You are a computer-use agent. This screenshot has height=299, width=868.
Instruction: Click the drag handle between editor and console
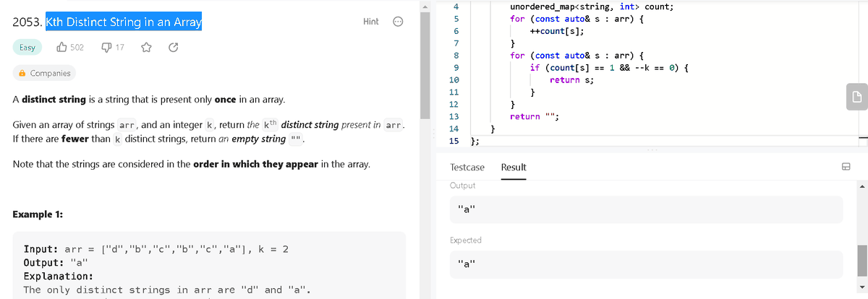pos(651,150)
